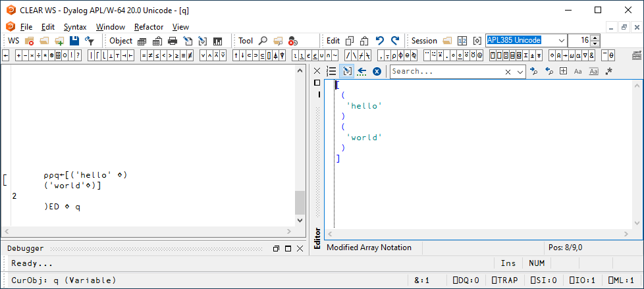This screenshot has width=644, height=289.
Task: Click the Search next arrow icon in editor
Action: 535,71
